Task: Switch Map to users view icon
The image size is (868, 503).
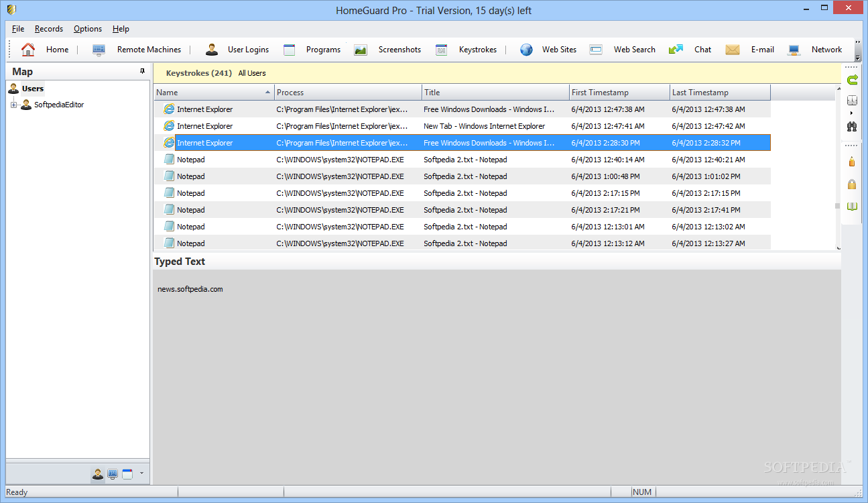Action: (98, 474)
